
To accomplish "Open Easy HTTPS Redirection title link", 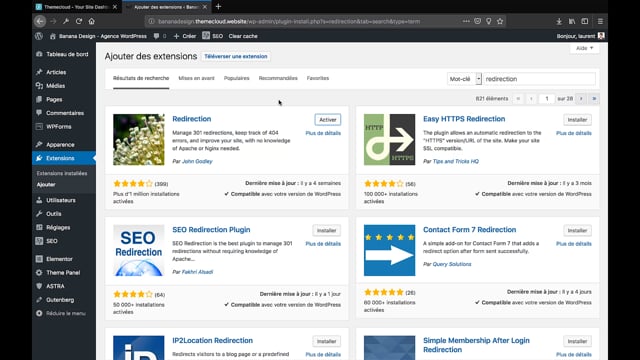I will pos(464,119).
